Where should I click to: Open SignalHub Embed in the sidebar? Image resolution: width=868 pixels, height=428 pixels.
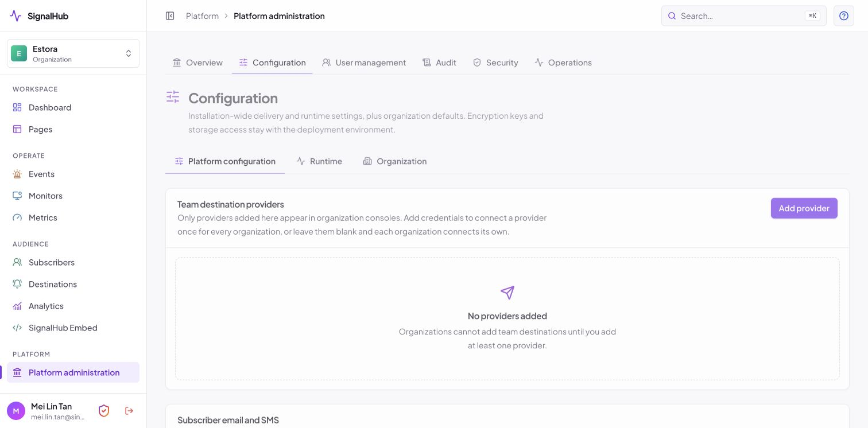coord(73,328)
